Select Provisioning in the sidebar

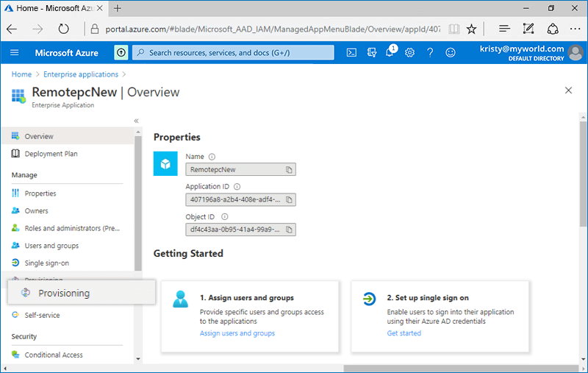64,293
